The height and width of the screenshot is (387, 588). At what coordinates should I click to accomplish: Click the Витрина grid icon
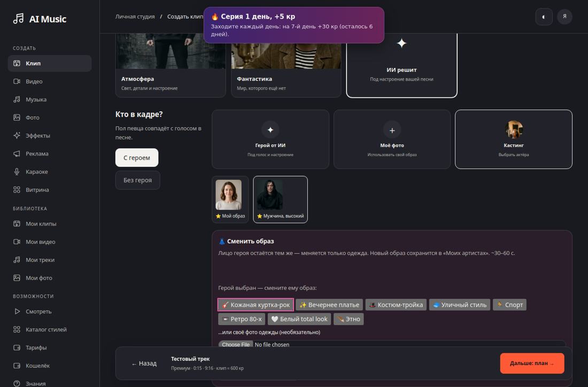[x=17, y=190]
